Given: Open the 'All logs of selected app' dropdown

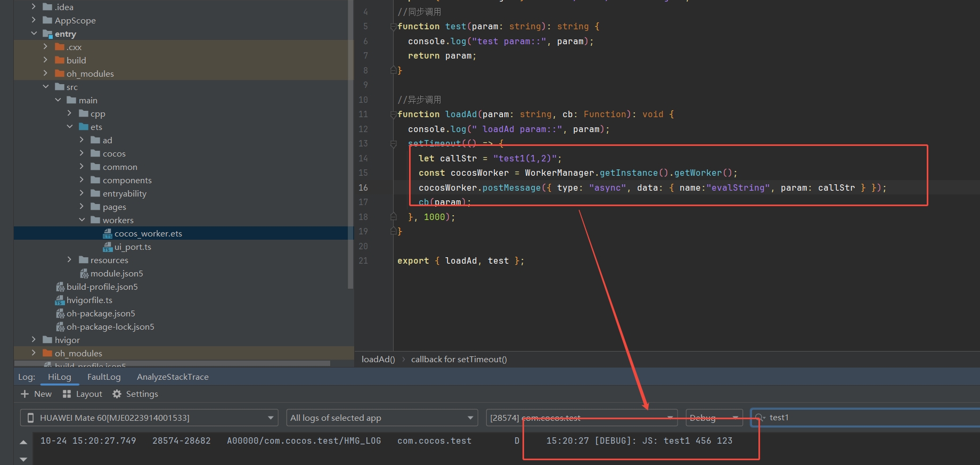Looking at the screenshot, I should coord(382,418).
